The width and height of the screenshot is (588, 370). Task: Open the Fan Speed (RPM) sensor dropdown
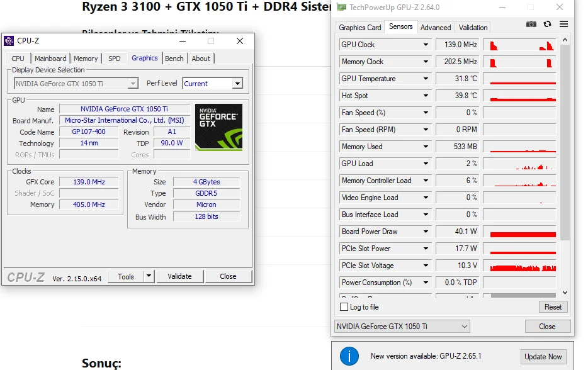[426, 130]
